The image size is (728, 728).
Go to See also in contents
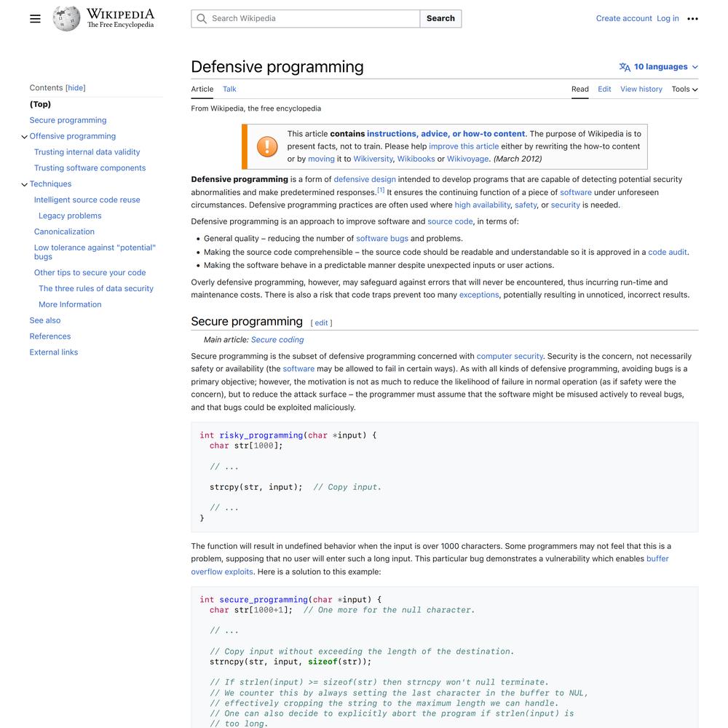point(45,320)
